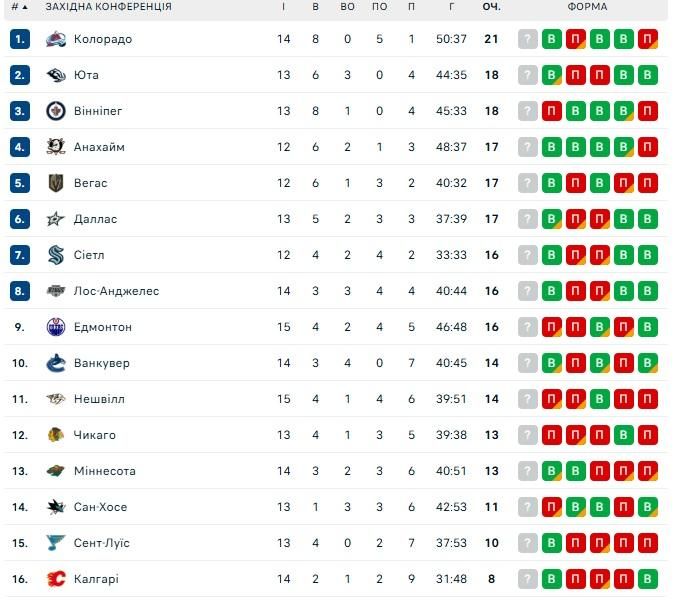Sort by the В wins column header
The height and width of the screenshot is (607, 679).
[316, 7]
